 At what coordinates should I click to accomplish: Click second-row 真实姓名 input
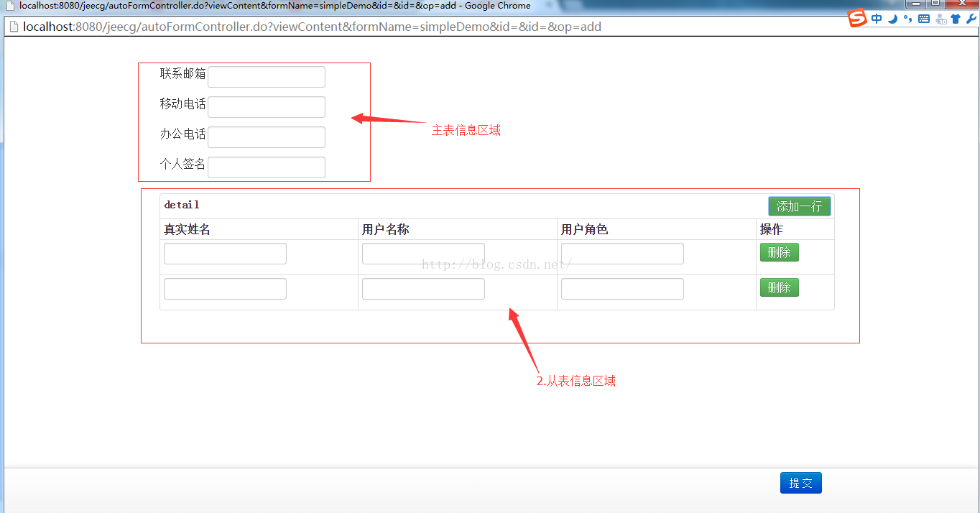coord(225,289)
